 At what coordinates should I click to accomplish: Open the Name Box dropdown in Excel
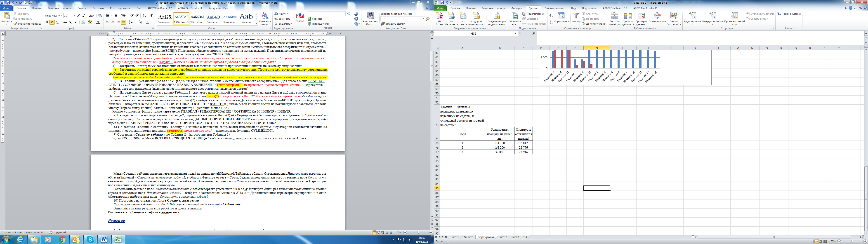coord(516,34)
